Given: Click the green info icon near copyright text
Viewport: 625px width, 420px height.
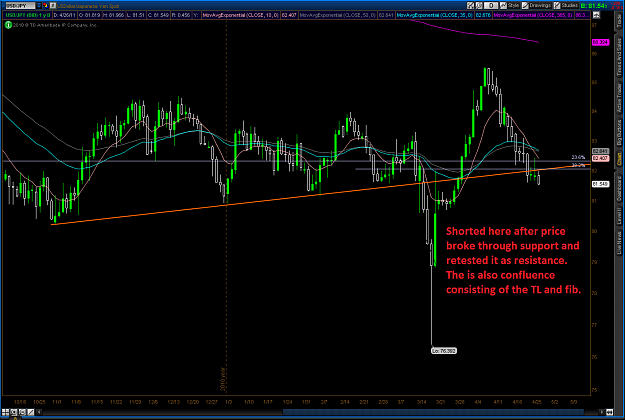Looking at the screenshot, I should [8, 25].
